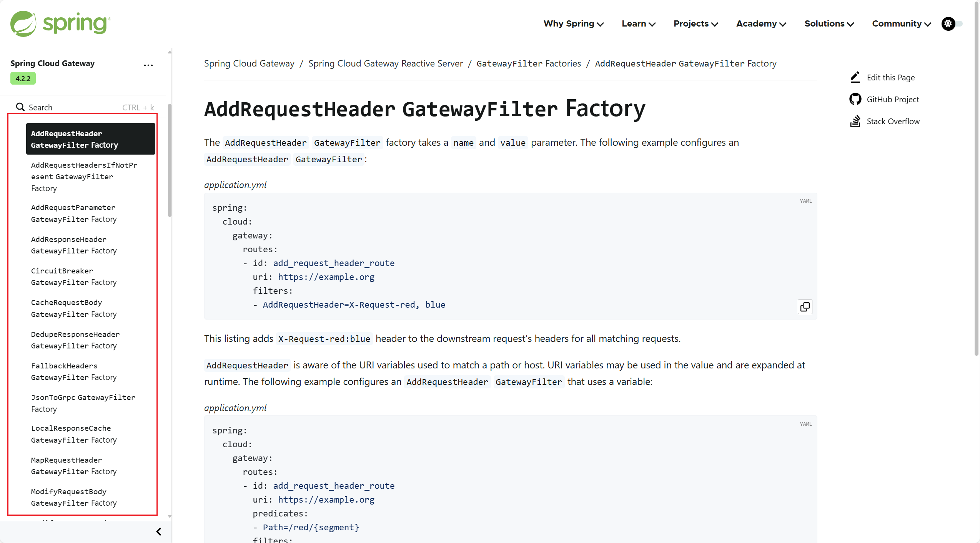Expand the Why Spring dropdown
Viewport: 980px width, 543px height.
pyautogui.click(x=573, y=24)
